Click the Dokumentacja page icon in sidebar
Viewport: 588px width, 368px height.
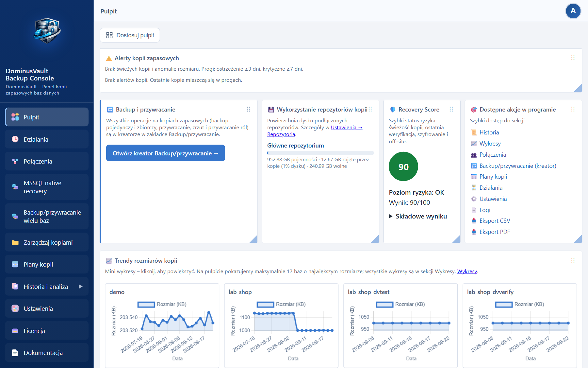pyautogui.click(x=15, y=353)
